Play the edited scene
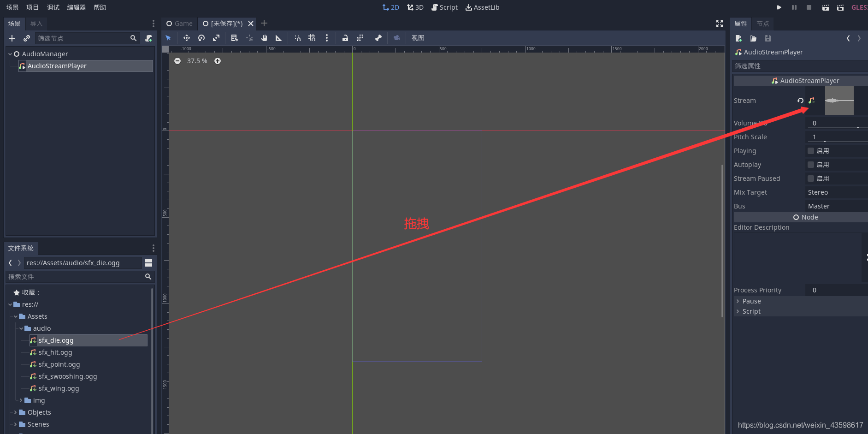 826,7
